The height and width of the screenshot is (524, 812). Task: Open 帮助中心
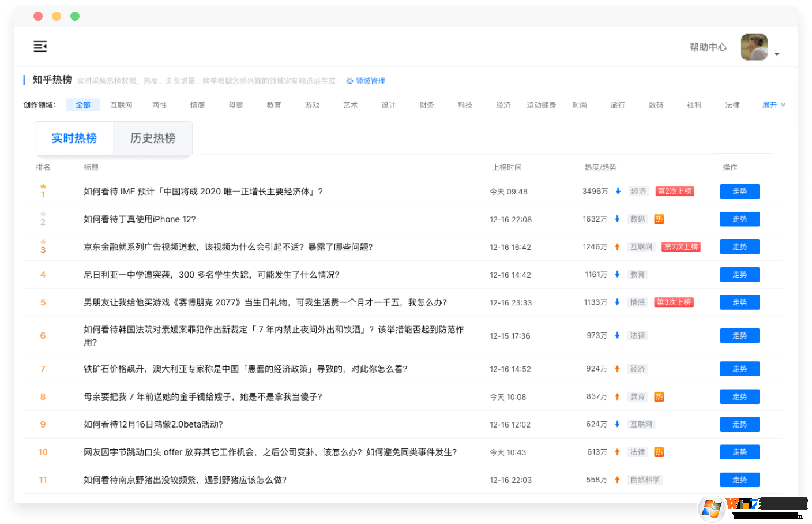(708, 47)
